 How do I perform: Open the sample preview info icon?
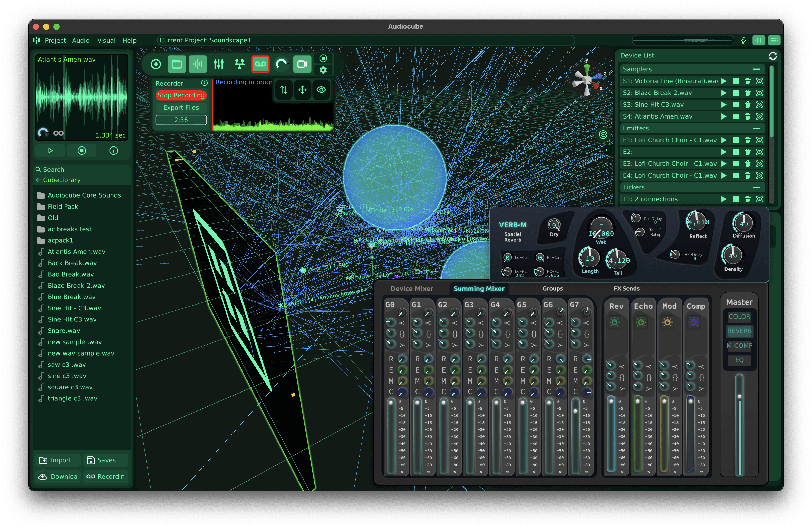tap(114, 151)
